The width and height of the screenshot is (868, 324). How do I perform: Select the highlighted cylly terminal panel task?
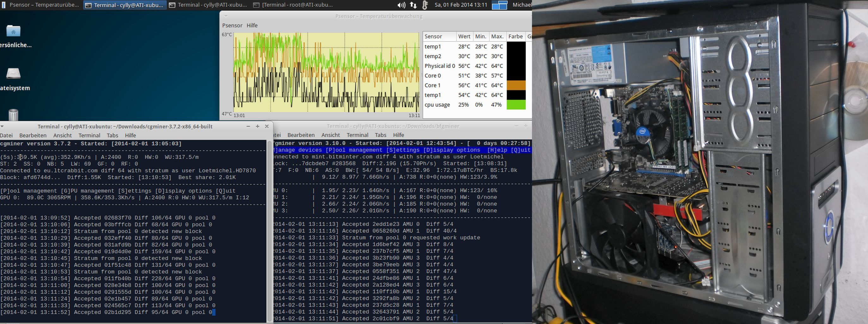(x=125, y=5)
